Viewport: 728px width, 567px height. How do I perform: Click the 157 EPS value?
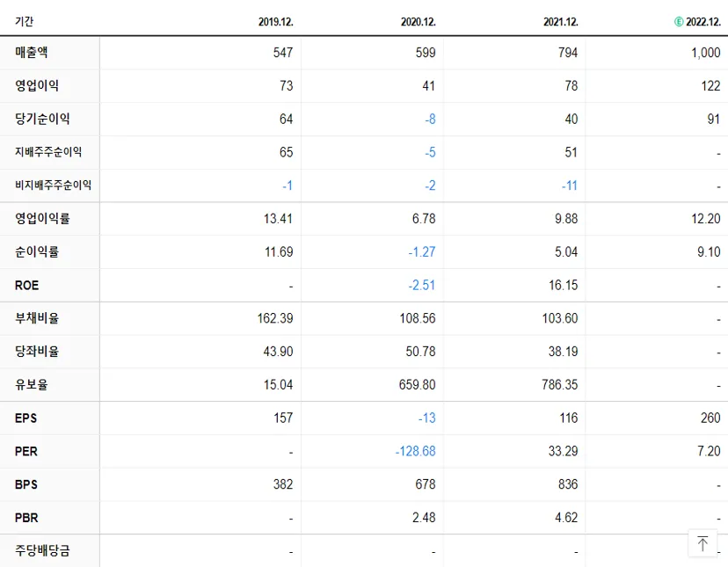click(x=283, y=418)
